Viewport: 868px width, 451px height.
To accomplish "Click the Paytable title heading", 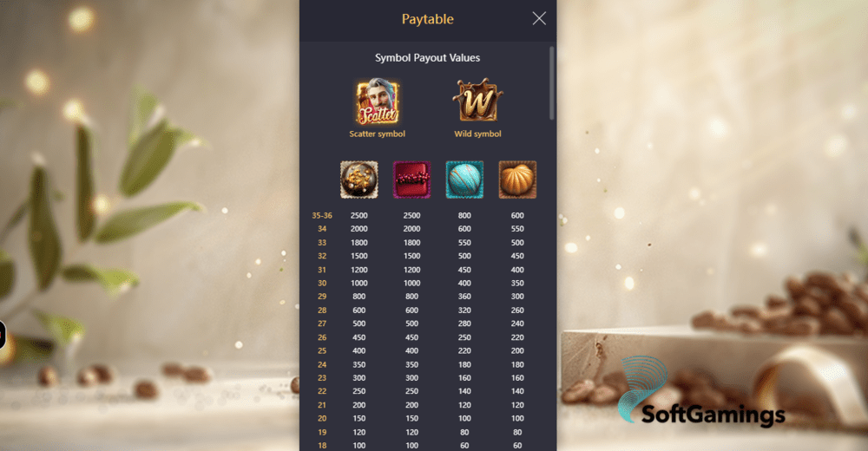I will [427, 19].
